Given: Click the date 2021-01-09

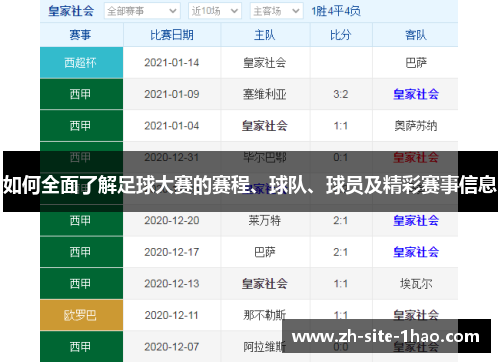Looking at the screenshot, I should [x=172, y=94].
